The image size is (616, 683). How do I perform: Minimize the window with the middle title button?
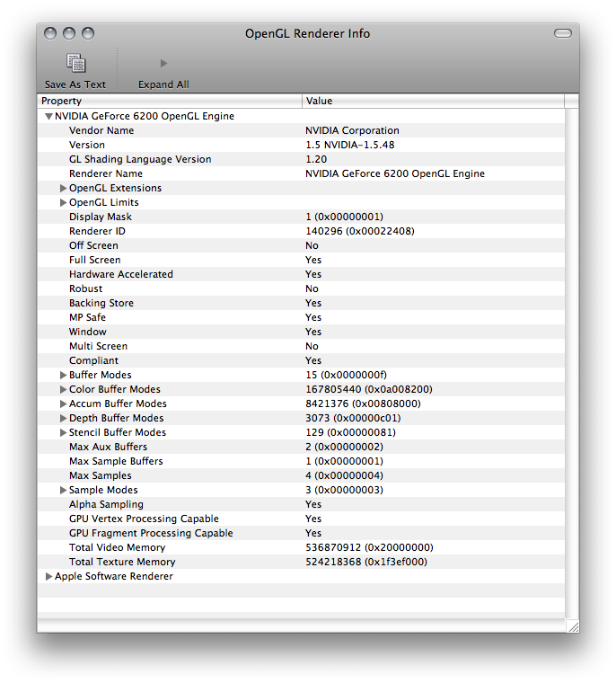(69, 33)
